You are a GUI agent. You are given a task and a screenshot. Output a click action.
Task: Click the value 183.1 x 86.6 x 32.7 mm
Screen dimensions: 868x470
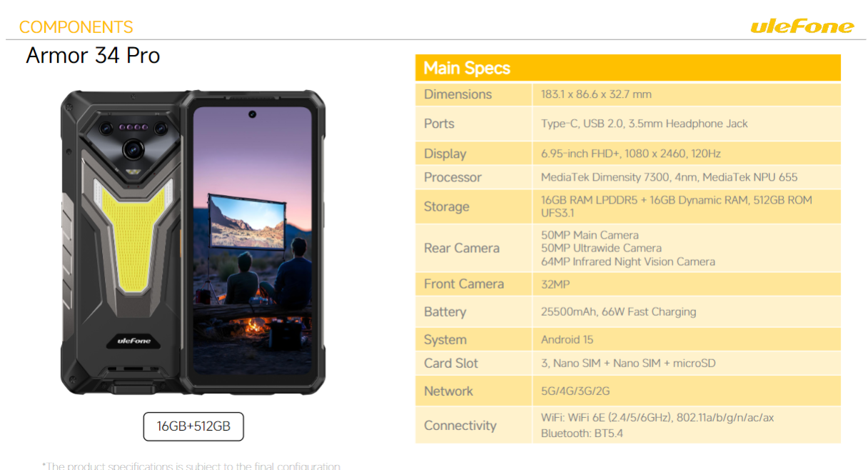(x=596, y=94)
